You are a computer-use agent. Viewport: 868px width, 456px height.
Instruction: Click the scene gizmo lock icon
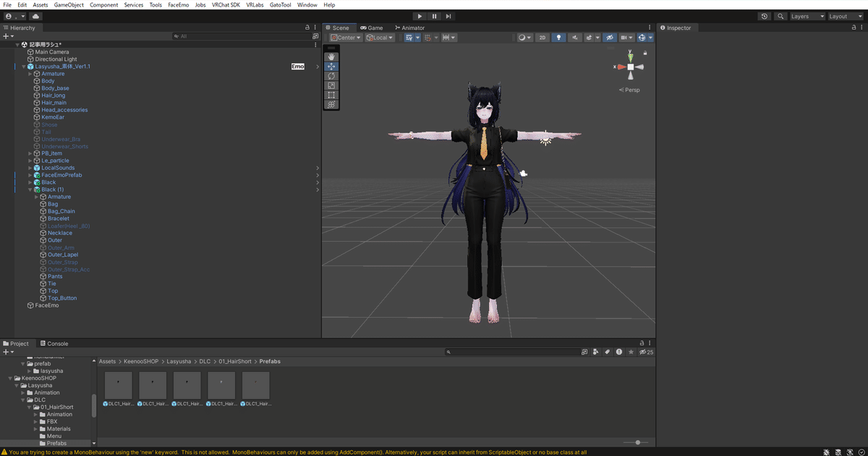pos(645,53)
